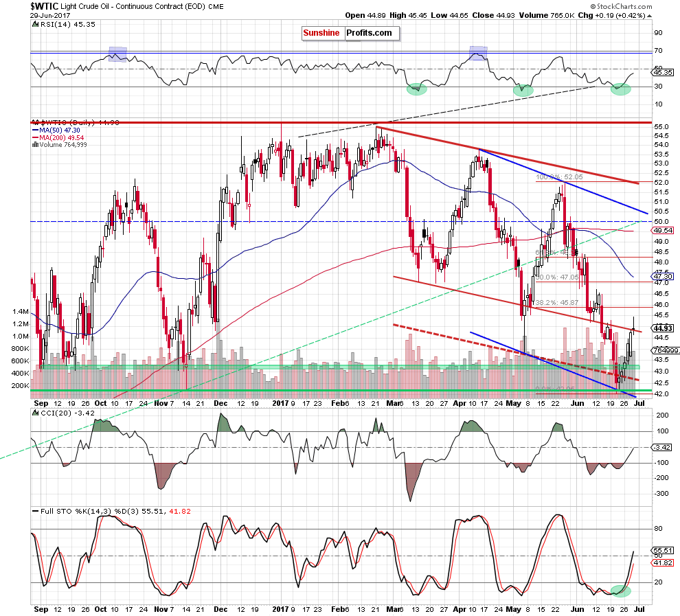Click the 50.0 price axis label
The width and height of the screenshot is (680, 616).
(661, 222)
